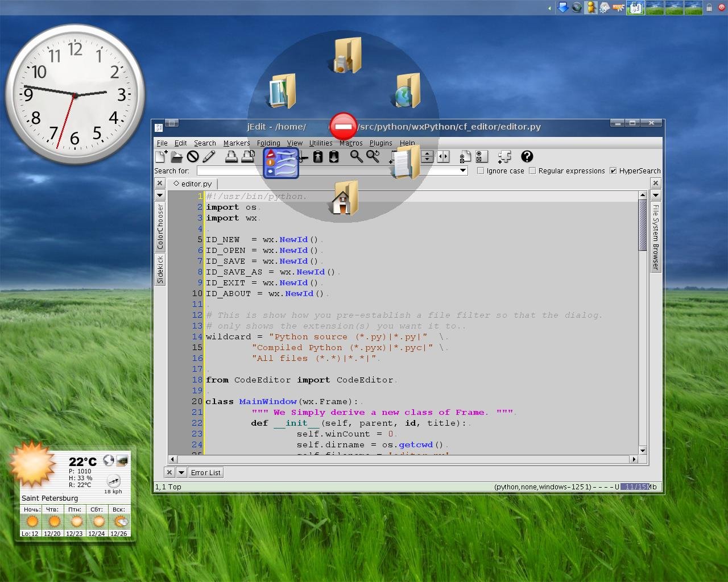
Task: Open the Utilities menu
Action: click(x=321, y=143)
